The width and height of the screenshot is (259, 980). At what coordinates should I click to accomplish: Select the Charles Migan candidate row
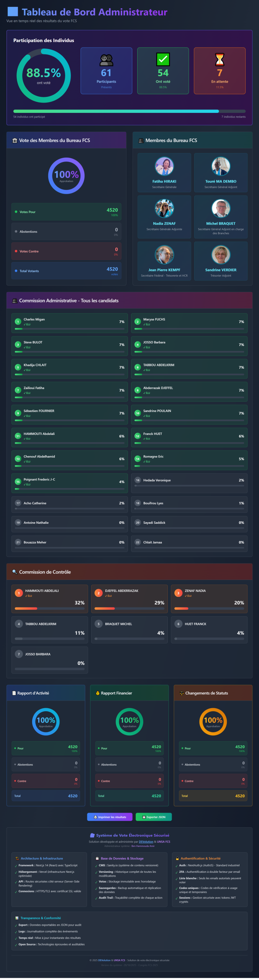click(x=69, y=322)
